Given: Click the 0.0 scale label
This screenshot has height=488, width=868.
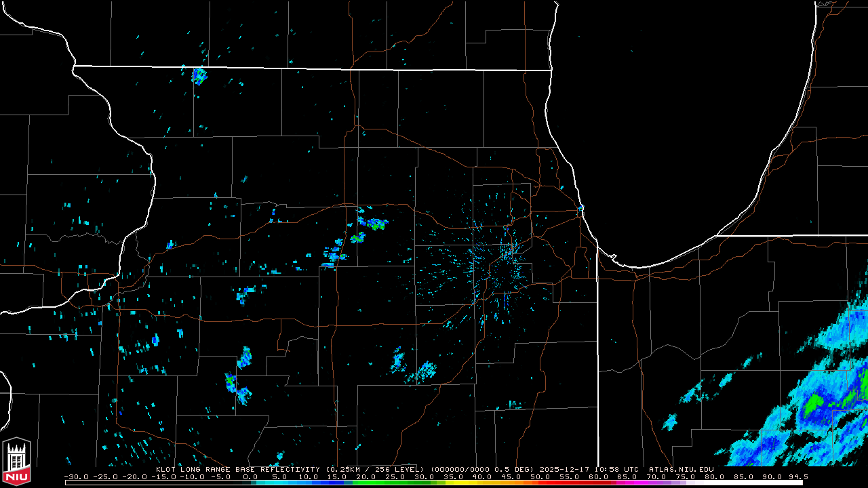Looking at the screenshot, I should tap(250, 476).
